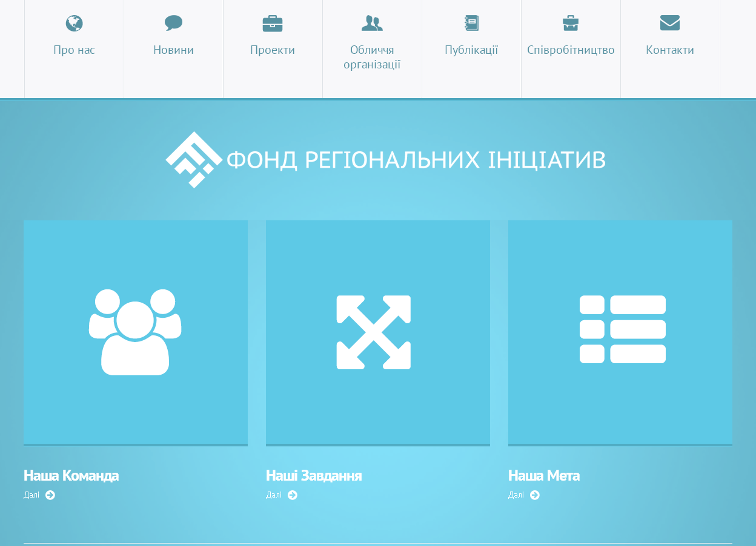This screenshot has height=546, width=756.
Task: Click the suitcase icon above Співробітництво
Action: pos(571,24)
